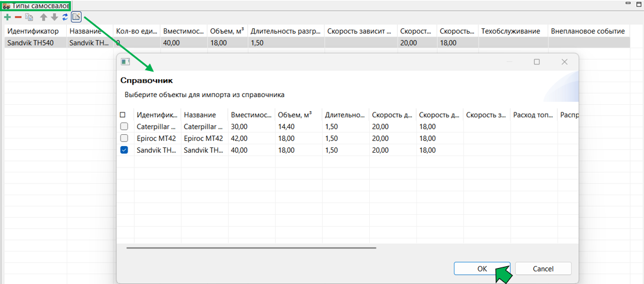The image size is (644, 284).
Task: Remove the selected truck type with the red minus
Action: (x=18, y=17)
